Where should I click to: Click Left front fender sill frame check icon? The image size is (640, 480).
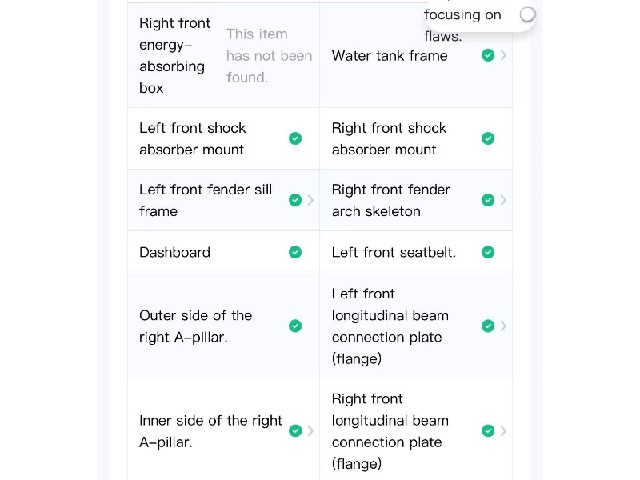(x=296, y=200)
